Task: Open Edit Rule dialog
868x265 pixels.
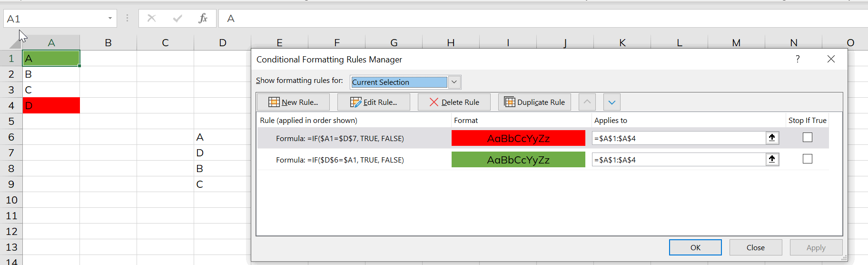Action: click(x=374, y=102)
